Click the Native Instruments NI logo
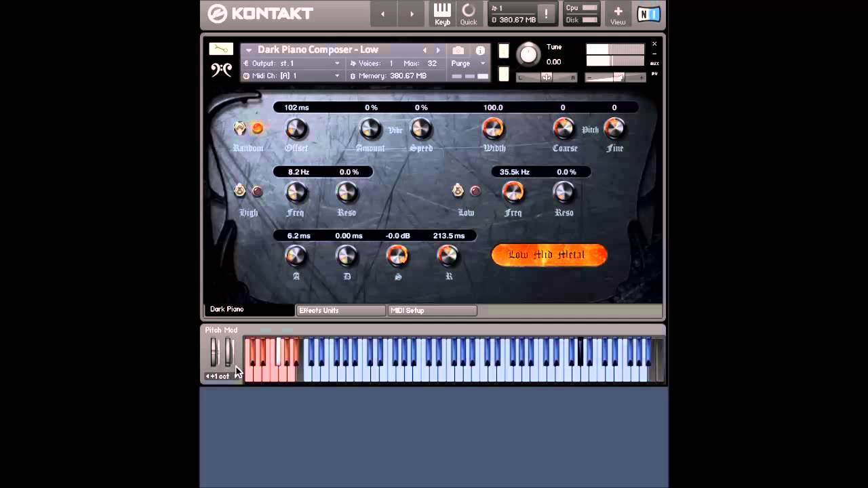Image resolution: width=868 pixels, height=488 pixels. [648, 14]
